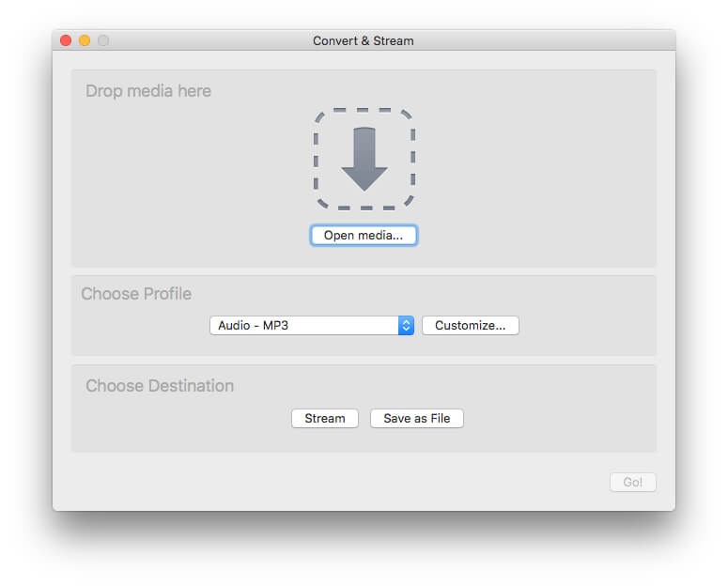Click the Convert & Stream window title
This screenshot has height=586, width=728.
[363, 41]
